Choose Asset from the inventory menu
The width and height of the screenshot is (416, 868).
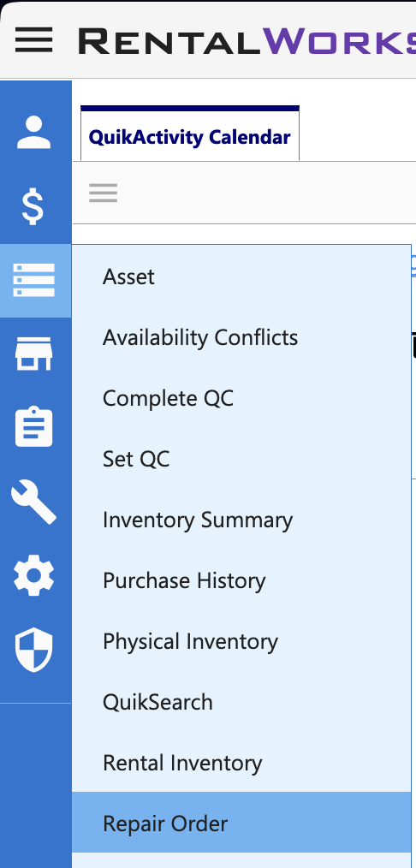point(241,276)
